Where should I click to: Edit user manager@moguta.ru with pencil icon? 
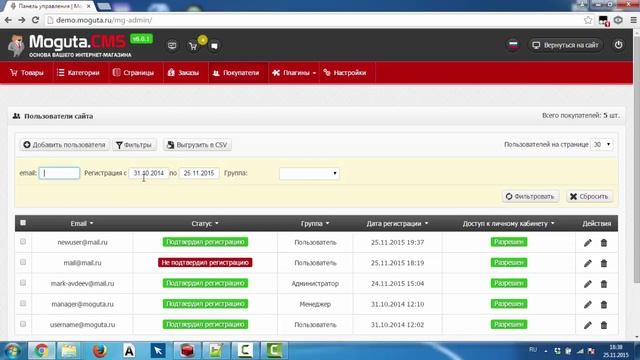[x=587, y=304]
